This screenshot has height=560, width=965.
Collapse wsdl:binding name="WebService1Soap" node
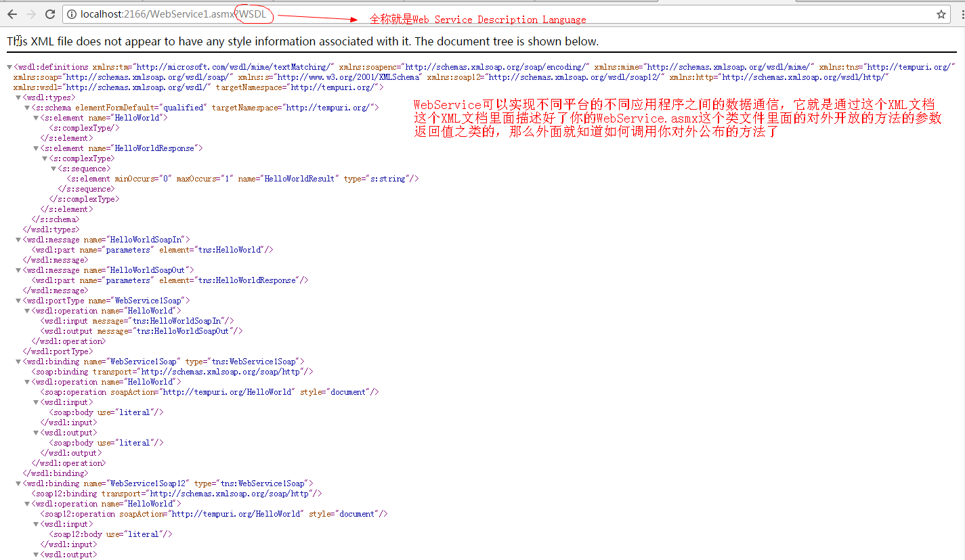pyautogui.click(x=18, y=362)
